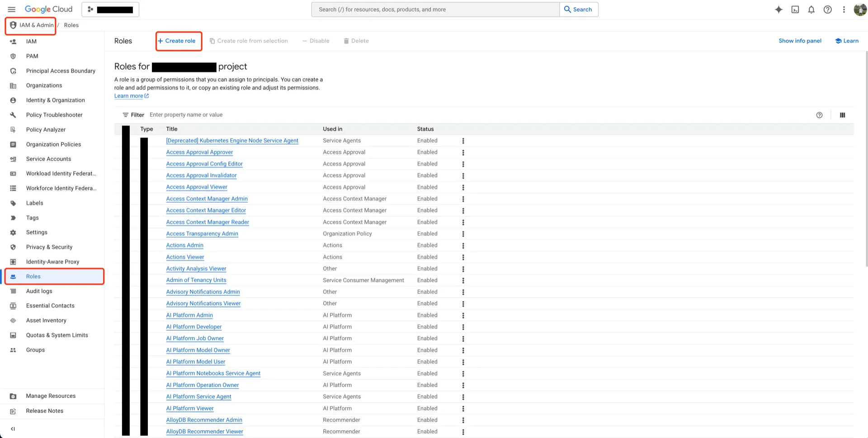Open the settings and utilities kebab menu
The image size is (868, 438).
pyautogui.click(x=844, y=10)
